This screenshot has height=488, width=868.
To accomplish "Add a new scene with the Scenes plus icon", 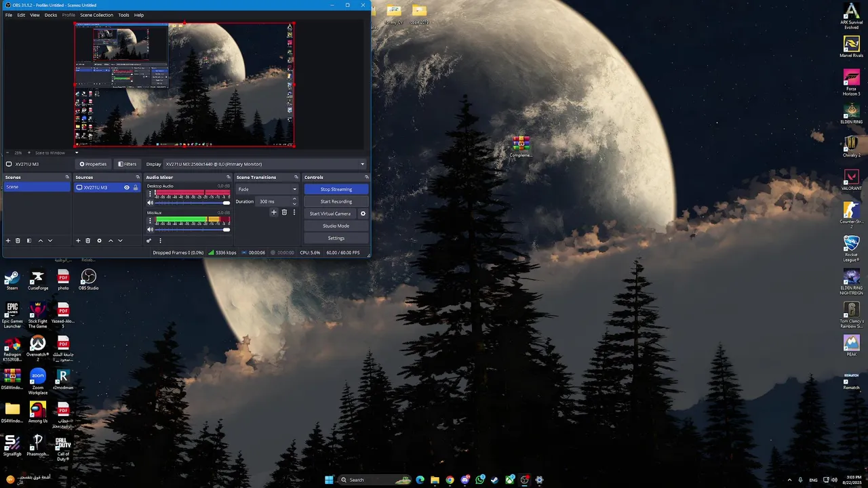I will 8,241.
